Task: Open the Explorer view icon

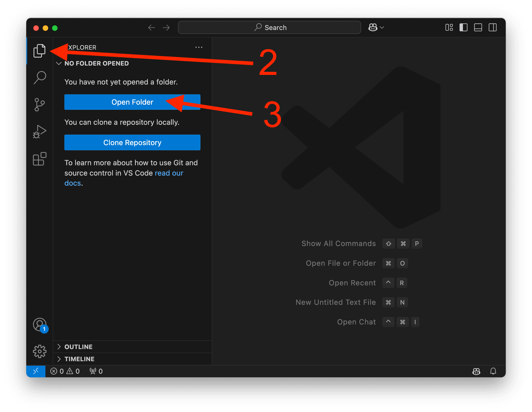Action: [40, 51]
